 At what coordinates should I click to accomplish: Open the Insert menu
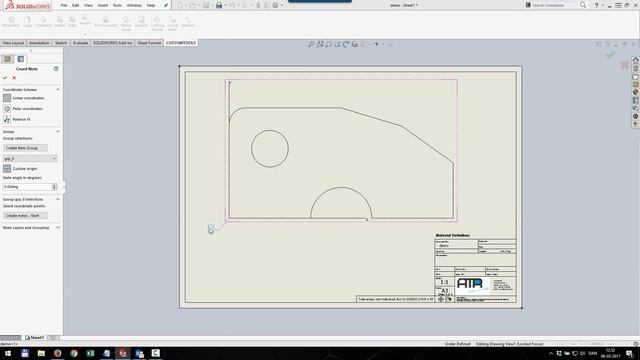coord(102,6)
